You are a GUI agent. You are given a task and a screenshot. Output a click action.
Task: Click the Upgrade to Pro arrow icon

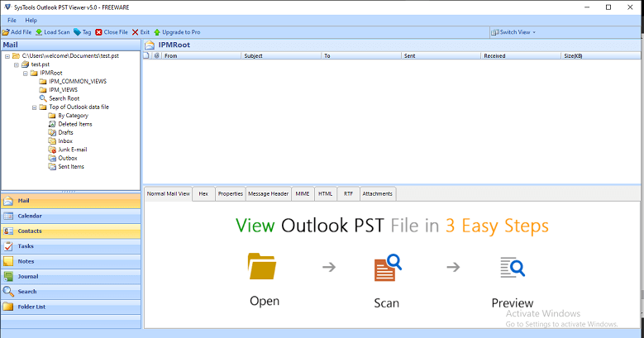click(157, 32)
